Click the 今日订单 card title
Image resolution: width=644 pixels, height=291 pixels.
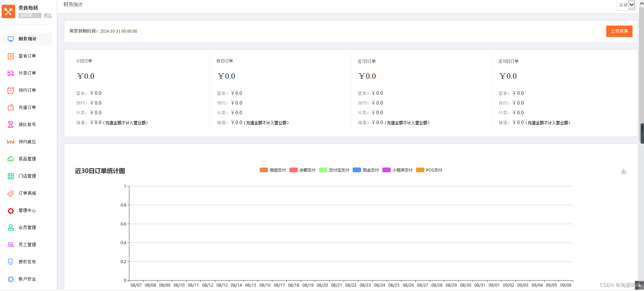coord(84,61)
